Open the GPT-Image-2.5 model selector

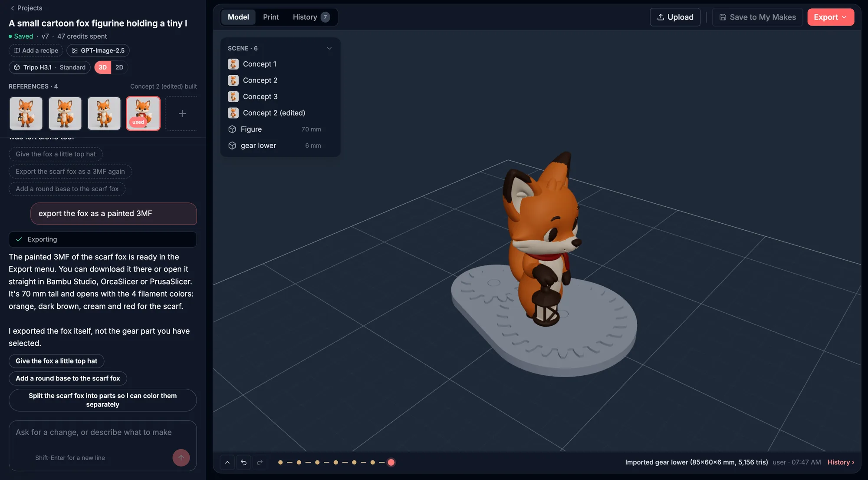[98, 50]
